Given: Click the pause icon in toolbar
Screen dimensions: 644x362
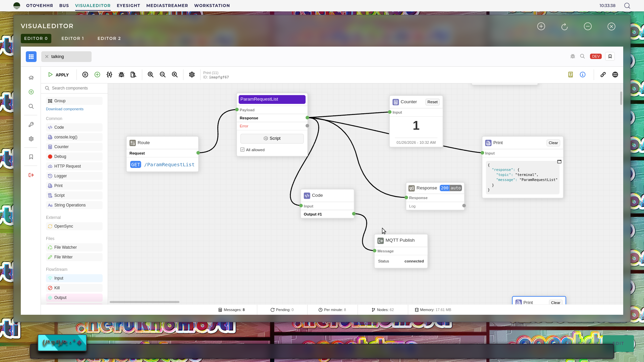Looking at the screenshot, I should [x=85, y=75].
